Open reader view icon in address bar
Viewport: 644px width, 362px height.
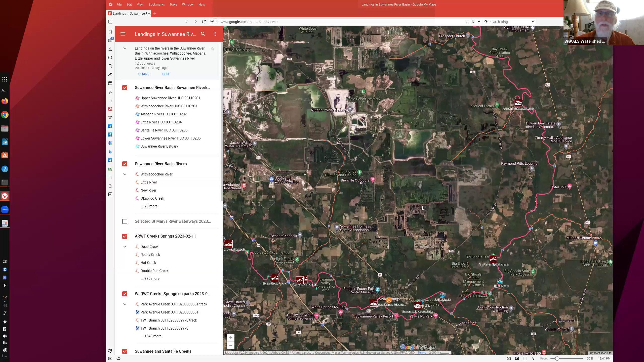click(x=467, y=22)
